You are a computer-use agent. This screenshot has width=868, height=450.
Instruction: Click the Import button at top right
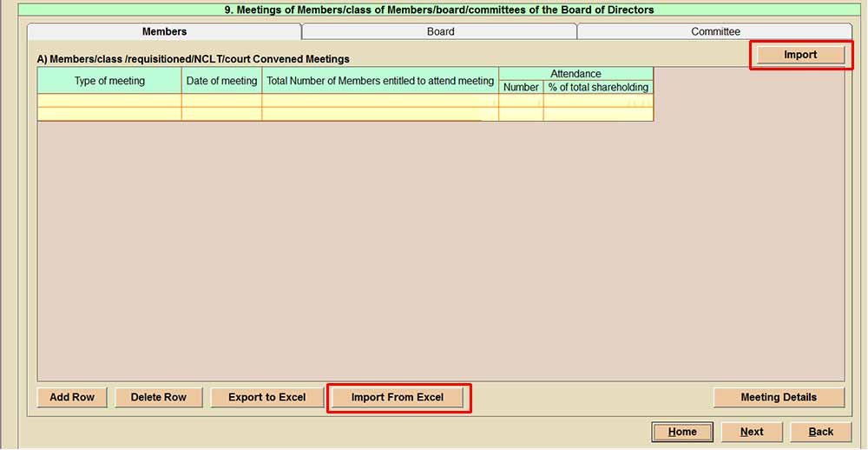800,55
